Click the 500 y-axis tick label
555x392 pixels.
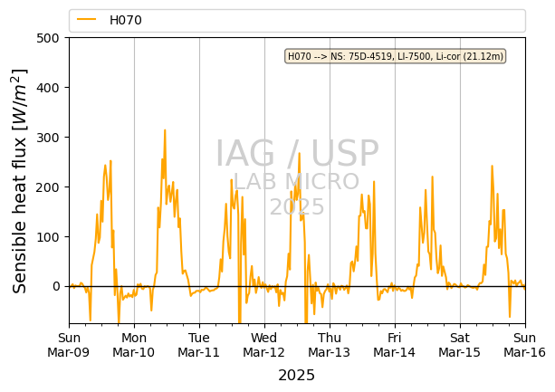[48, 38]
